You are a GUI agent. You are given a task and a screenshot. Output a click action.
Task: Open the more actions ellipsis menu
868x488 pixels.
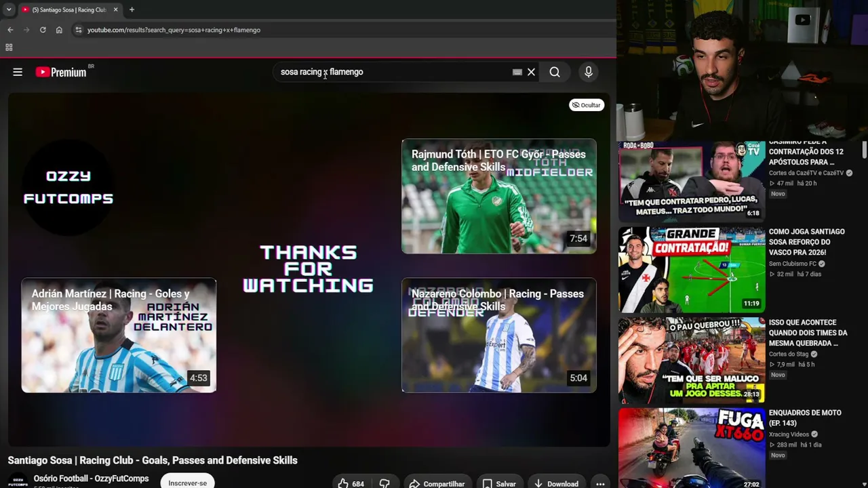[600, 484]
